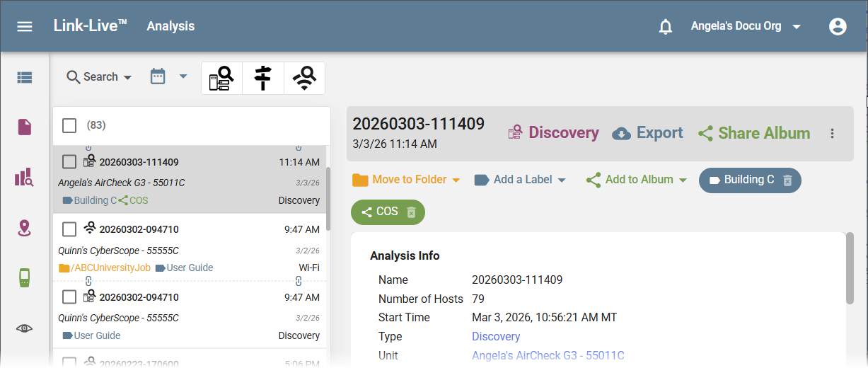Check the select-all checkbox beside (83)
The width and height of the screenshot is (868, 368).
(x=69, y=125)
